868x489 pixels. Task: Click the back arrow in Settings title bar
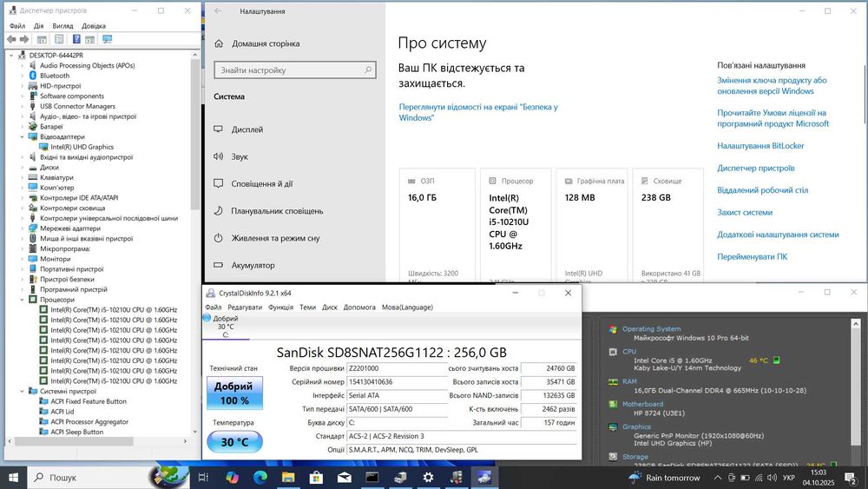218,11
